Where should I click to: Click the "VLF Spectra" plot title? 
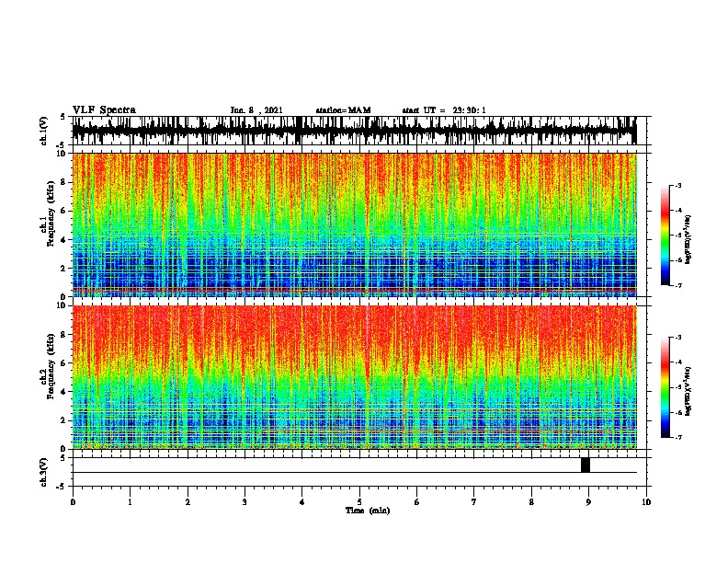(x=104, y=110)
